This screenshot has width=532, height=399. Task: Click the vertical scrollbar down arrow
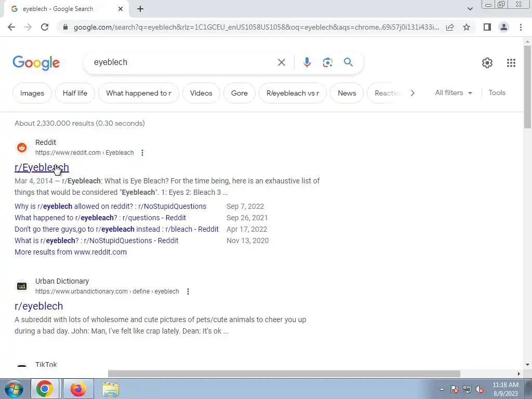point(527,365)
